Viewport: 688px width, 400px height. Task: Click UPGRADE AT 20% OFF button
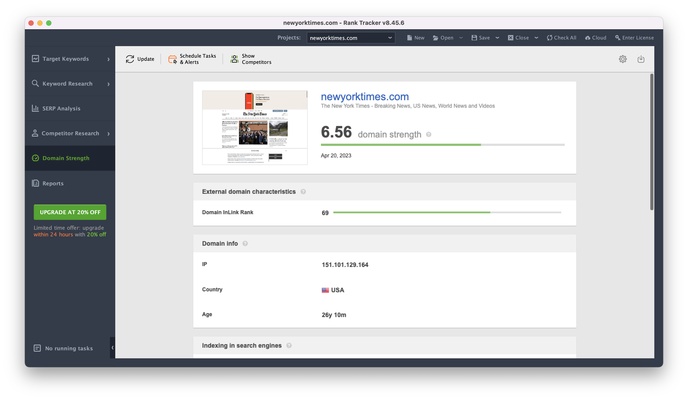click(70, 212)
